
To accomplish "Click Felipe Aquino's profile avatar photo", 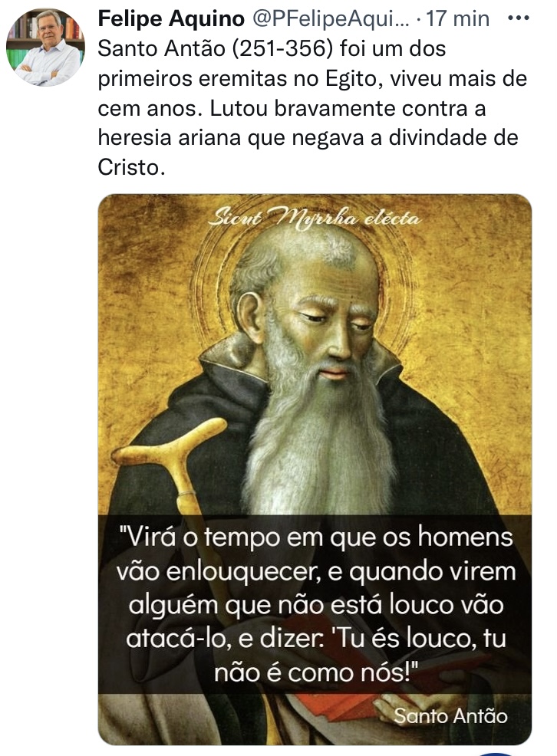I will (45, 47).
